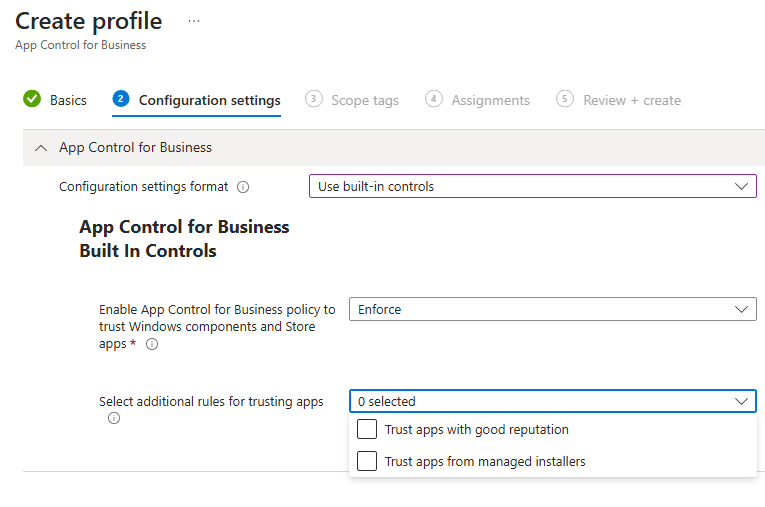Viewport: 765px width, 507px height.
Task: Open the Assignments tab
Action: [x=490, y=100]
